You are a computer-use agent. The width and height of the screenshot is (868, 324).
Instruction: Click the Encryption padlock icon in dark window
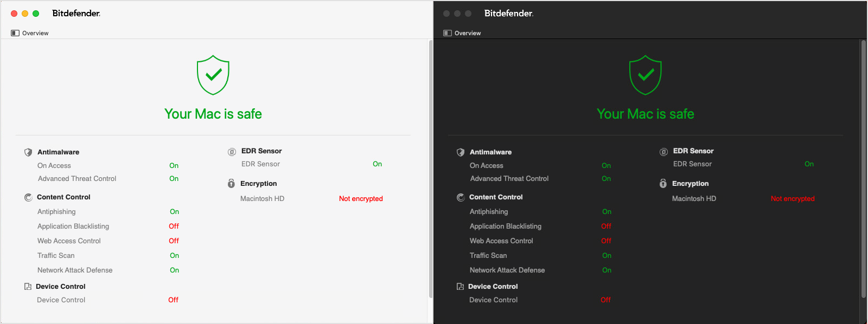(663, 184)
